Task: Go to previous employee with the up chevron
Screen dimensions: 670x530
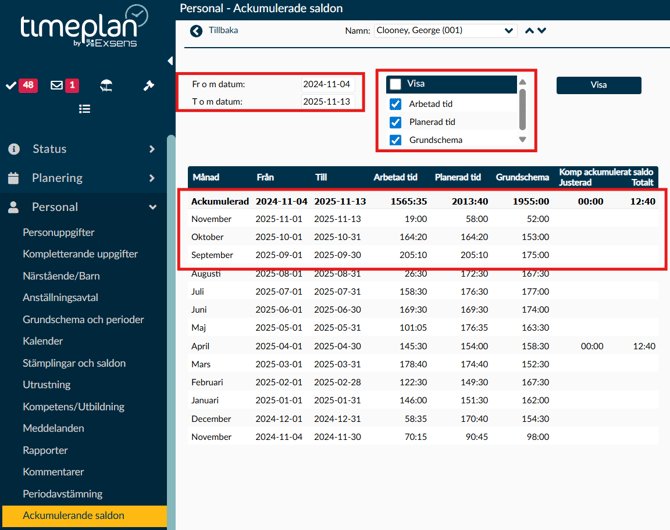Action: [530, 31]
